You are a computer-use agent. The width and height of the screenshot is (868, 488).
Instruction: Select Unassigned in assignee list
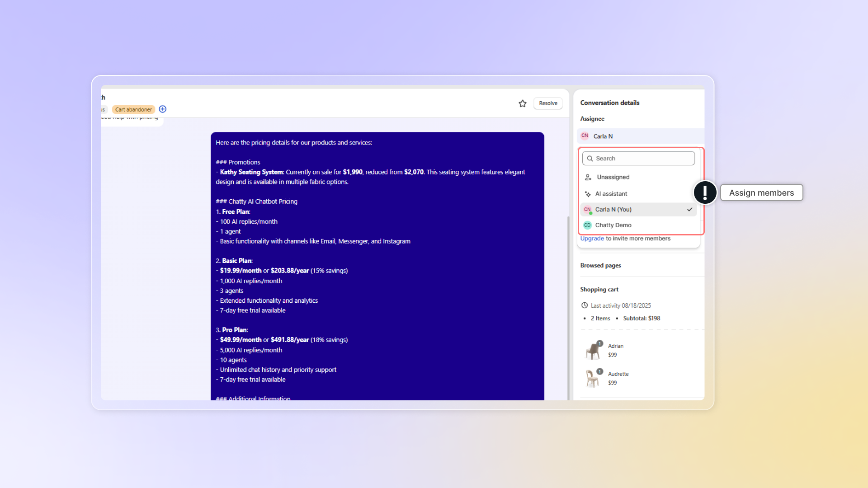613,177
